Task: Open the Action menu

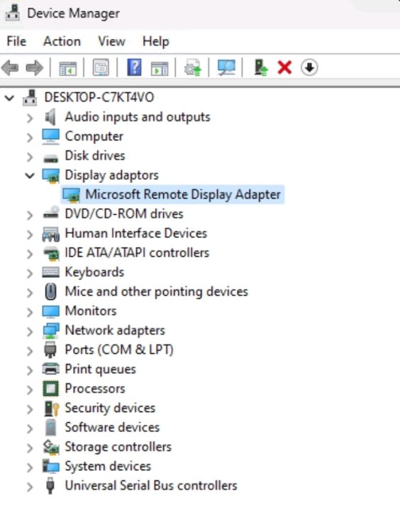Action: [x=62, y=41]
